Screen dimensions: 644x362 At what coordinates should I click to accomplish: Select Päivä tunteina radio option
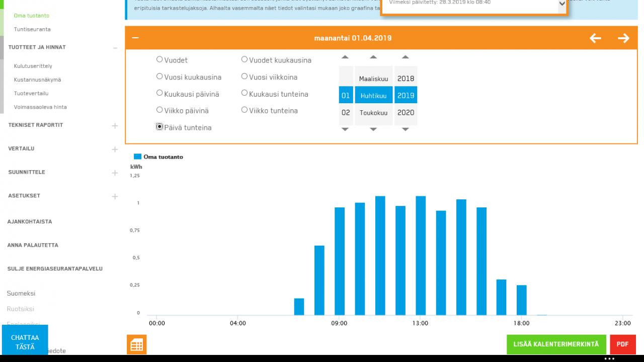pyautogui.click(x=159, y=127)
